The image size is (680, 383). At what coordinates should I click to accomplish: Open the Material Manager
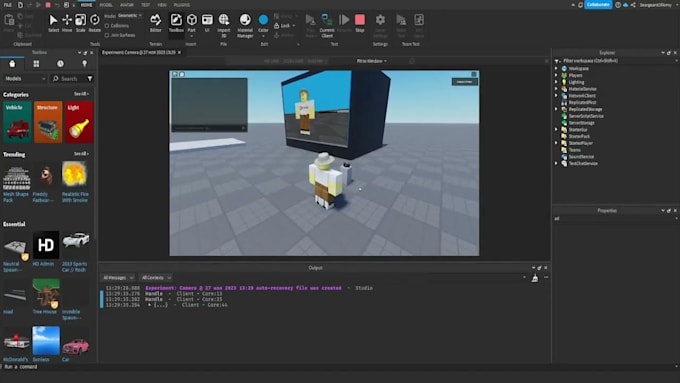pyautogui.click(x=245, y=26)
